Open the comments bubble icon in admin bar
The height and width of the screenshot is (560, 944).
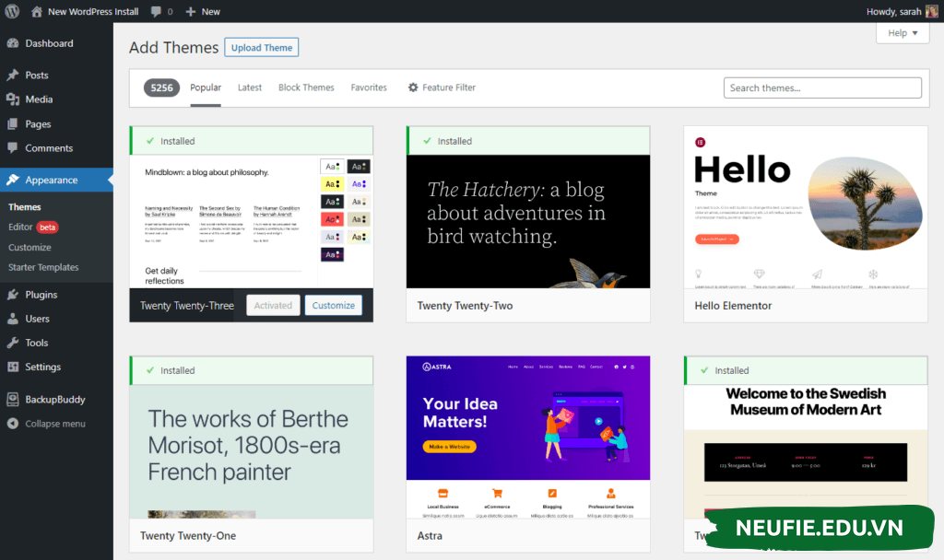point(157,11)
